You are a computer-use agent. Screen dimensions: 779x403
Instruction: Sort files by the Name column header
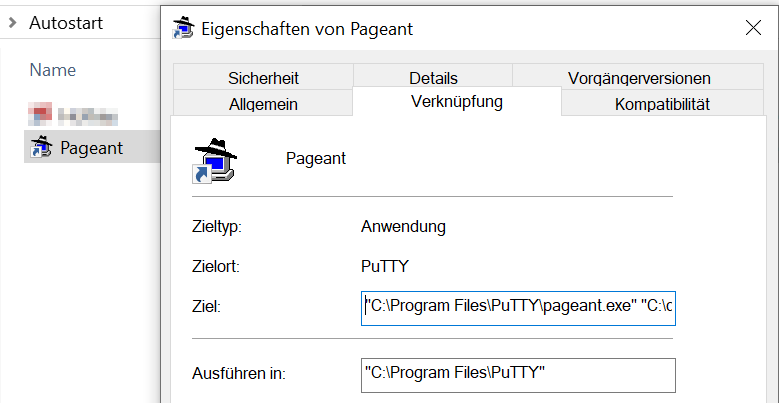click(x=53, y=70)
